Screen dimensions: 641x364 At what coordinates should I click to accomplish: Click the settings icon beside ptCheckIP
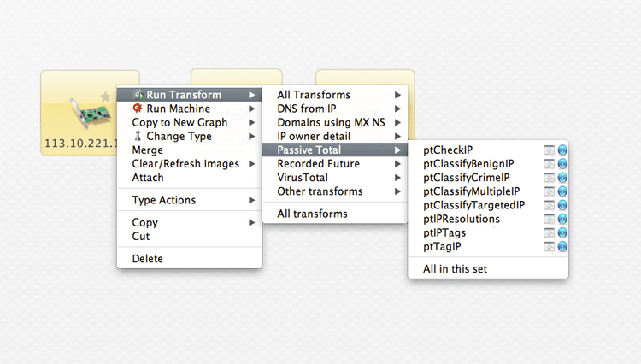point(550,150)
